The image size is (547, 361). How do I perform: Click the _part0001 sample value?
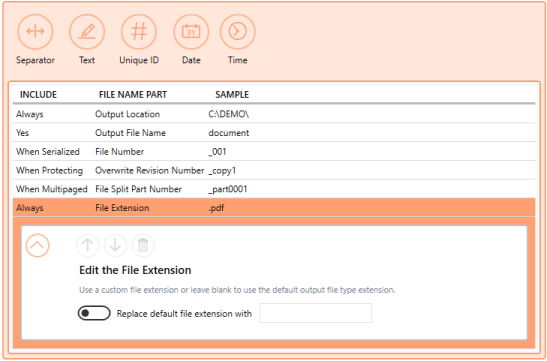coord(228,189)
